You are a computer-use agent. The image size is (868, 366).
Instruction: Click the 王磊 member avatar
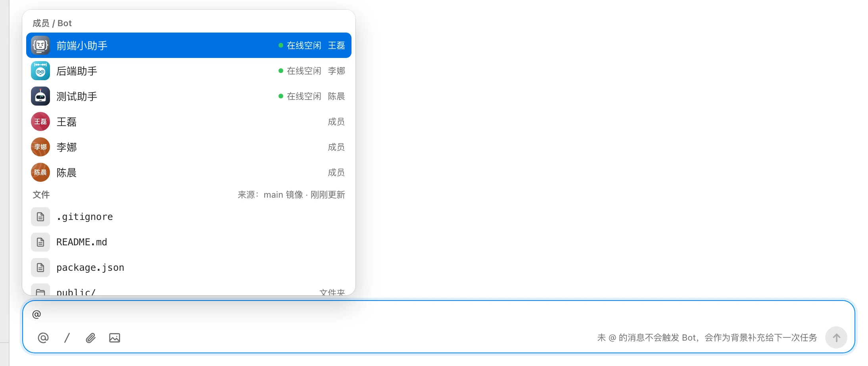pyautogui.click(x=40, y=121)
